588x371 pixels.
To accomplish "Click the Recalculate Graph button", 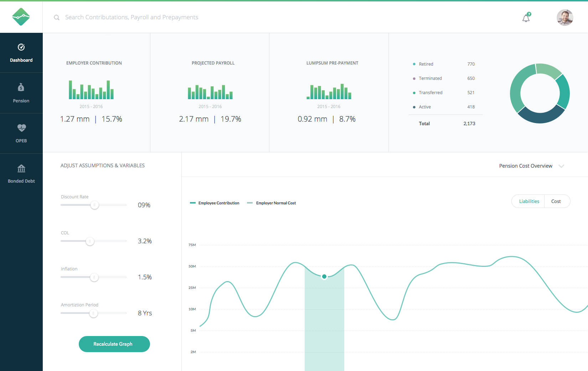I will (114, 344).
